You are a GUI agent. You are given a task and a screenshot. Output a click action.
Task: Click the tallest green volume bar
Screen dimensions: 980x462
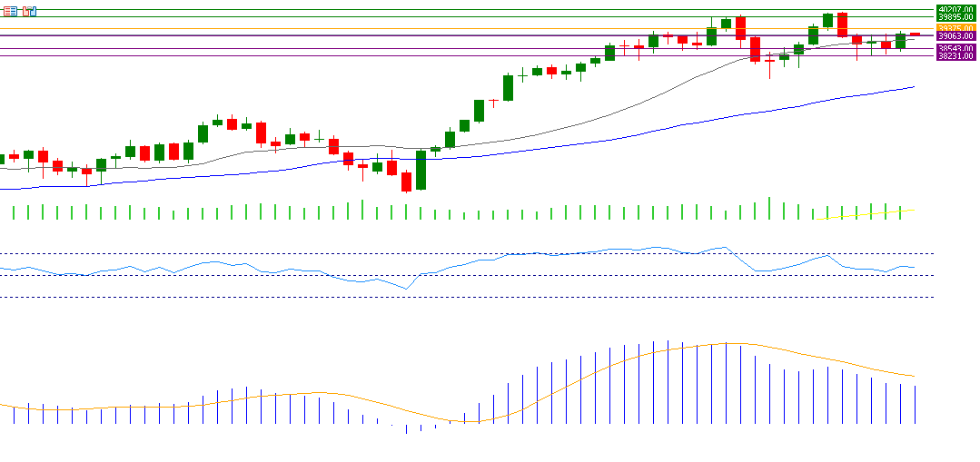(769, 208)
